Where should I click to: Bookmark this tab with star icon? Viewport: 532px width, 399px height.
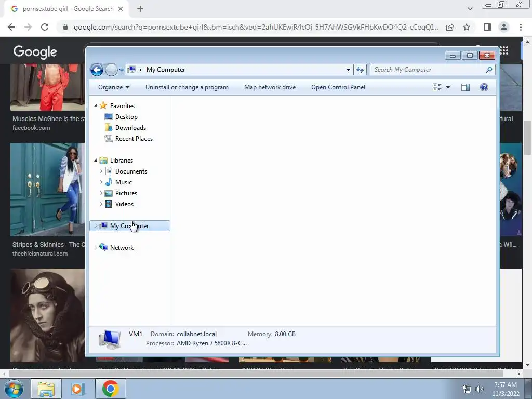(467, 27)
